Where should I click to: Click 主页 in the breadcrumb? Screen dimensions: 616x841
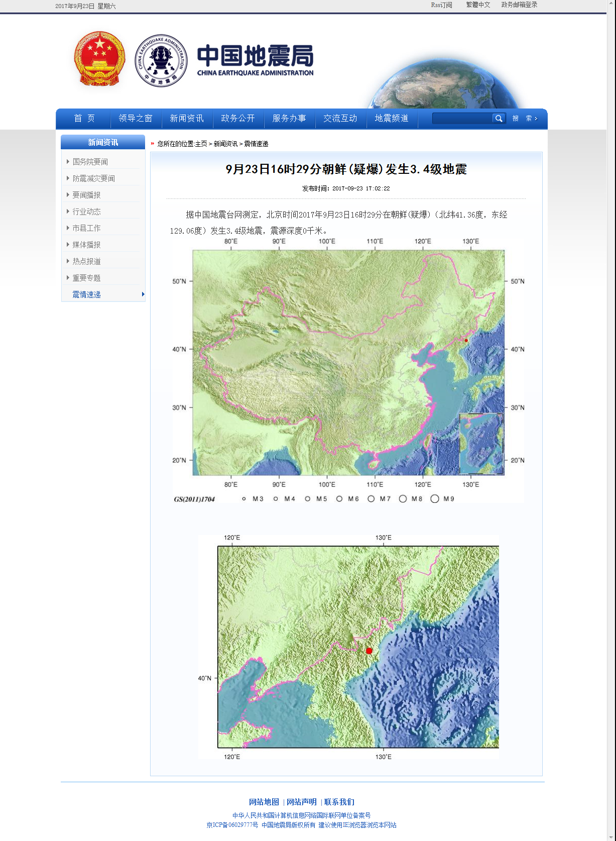click(x=201, y=144)
